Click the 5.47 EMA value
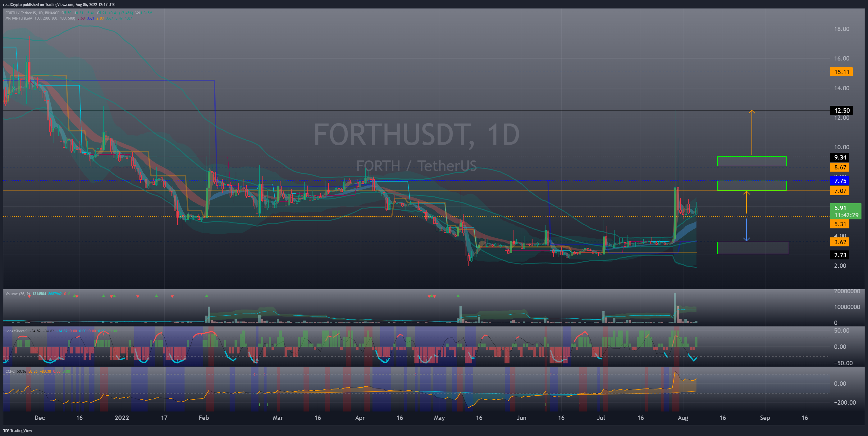The image size is (868, 436). pyautogui.click(x=119, y=18)
